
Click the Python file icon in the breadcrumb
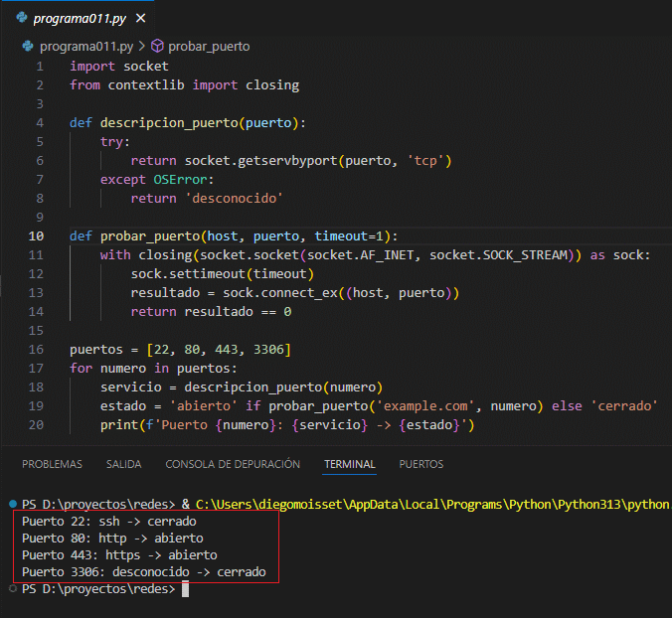coord(30,46)
